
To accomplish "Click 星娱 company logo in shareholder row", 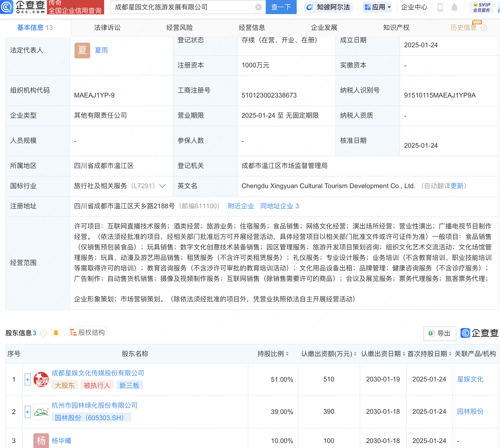I will 41,379.
